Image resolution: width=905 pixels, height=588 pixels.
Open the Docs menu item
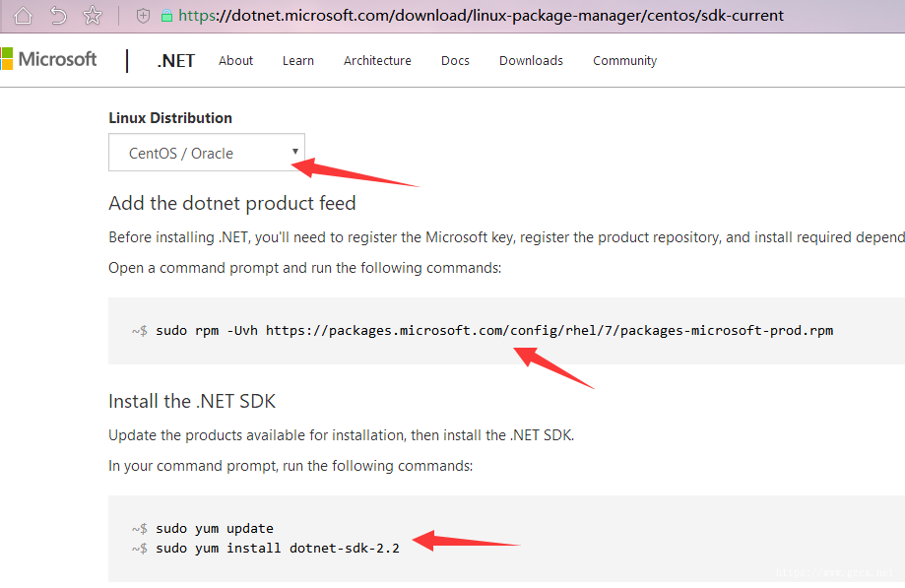click(455, 61)
